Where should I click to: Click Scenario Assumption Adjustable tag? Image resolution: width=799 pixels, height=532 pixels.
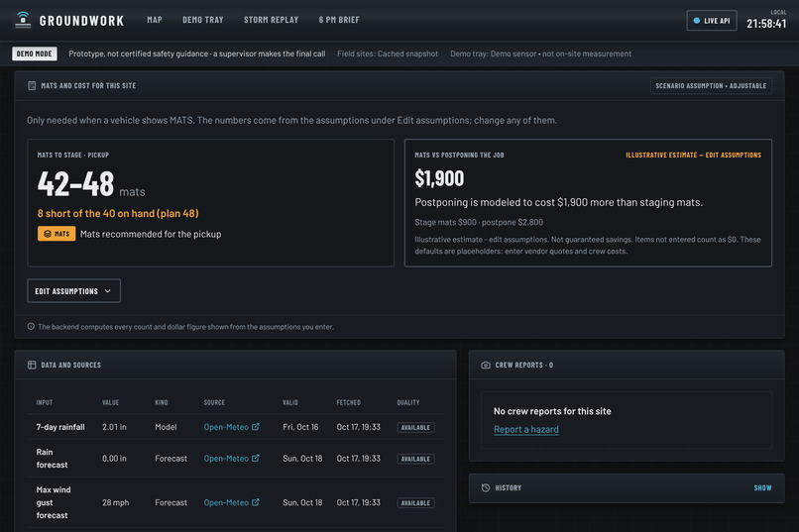pyautogui.click(x=711, y=85)
